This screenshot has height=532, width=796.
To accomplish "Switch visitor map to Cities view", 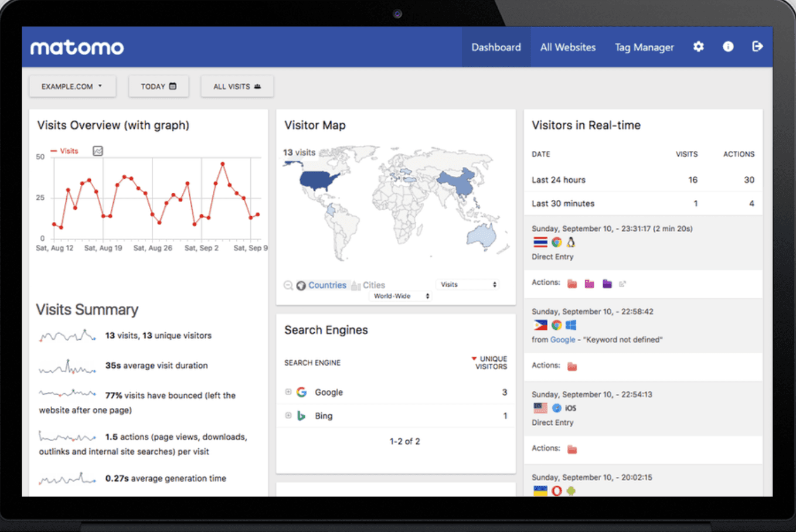I will (x=373, y=285).
